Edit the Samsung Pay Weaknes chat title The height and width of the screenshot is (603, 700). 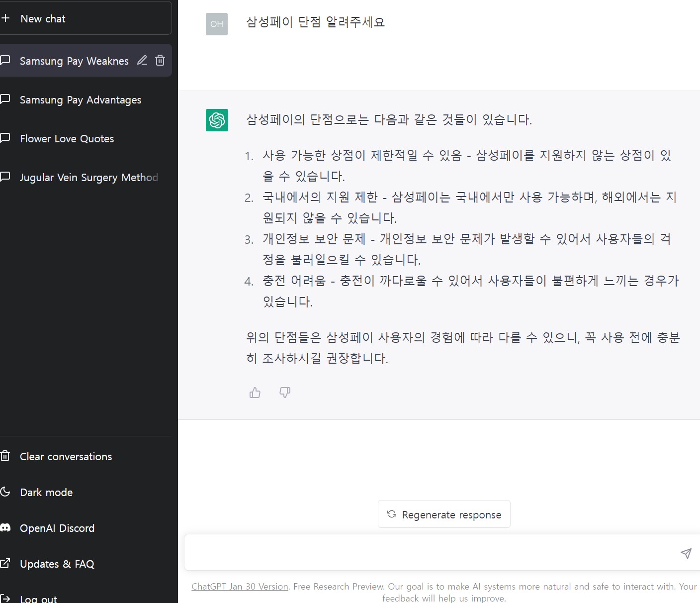(x=142, y=60)
